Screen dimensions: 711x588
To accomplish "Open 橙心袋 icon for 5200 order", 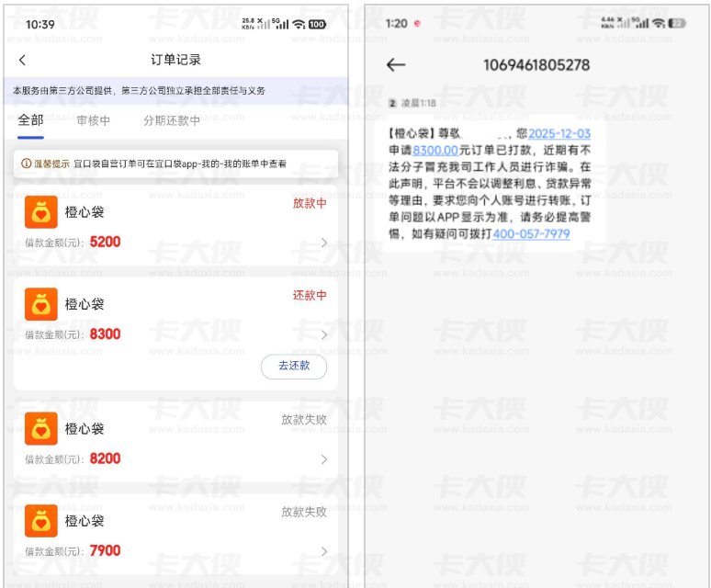I will click(x=41, y=212).
